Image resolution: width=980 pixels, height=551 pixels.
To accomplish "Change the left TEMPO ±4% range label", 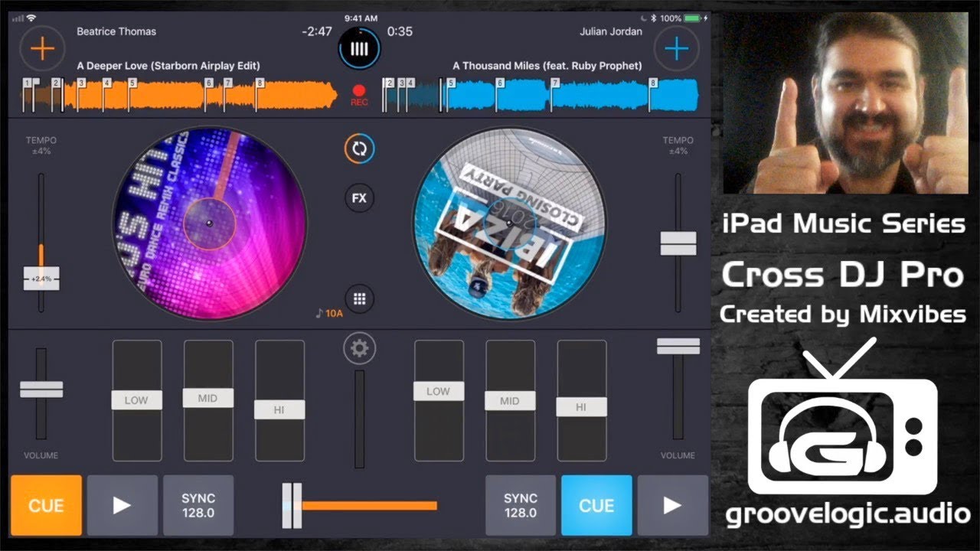I will [41, 145].
